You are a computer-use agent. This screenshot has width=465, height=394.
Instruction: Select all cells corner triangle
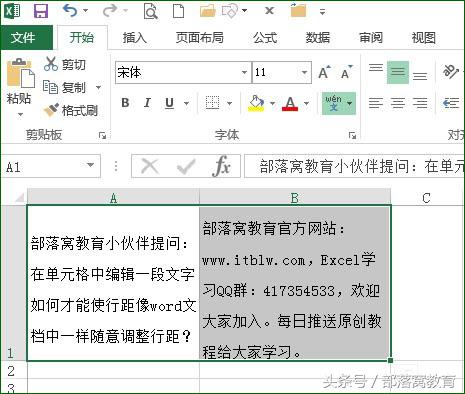click(19, 197)
